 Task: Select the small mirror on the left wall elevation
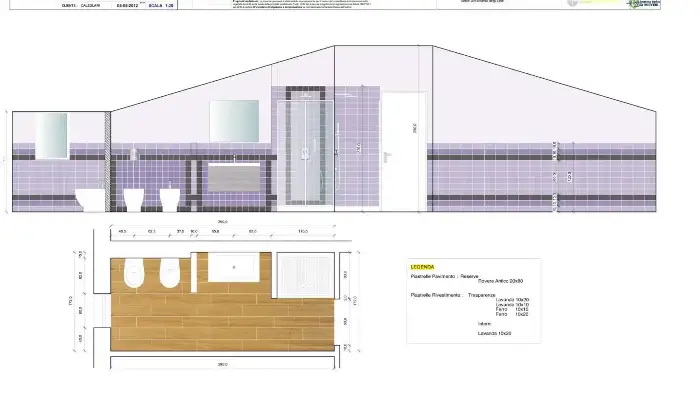tap(51, 136)
